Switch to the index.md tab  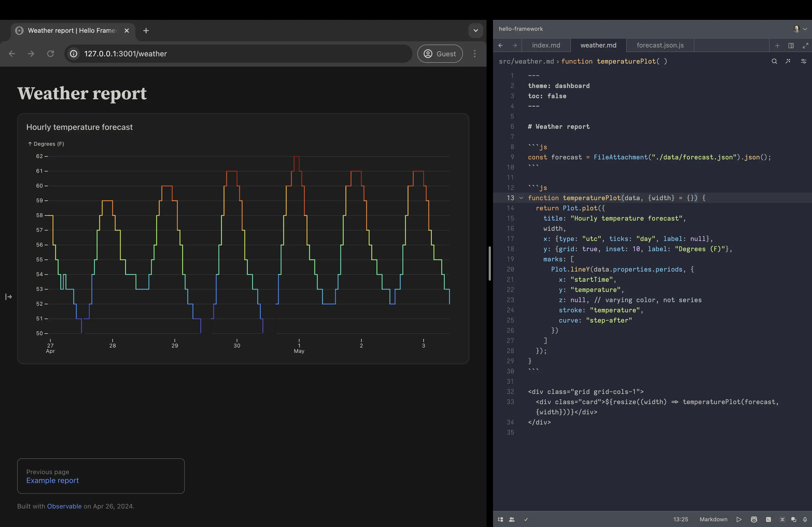coord(546,45)
